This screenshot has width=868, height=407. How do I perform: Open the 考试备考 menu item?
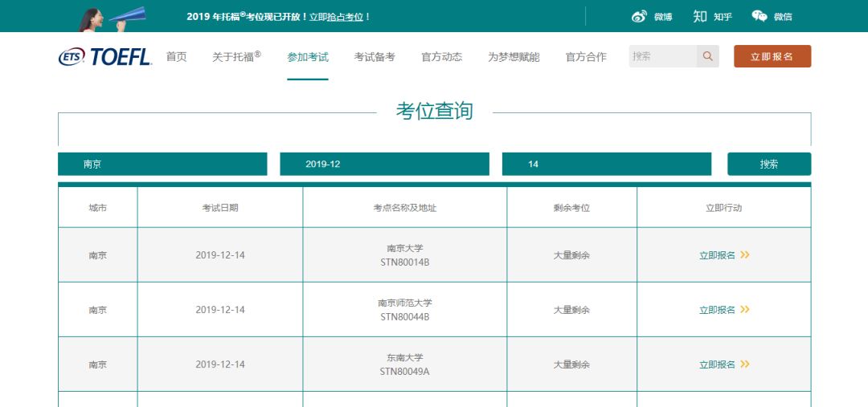(x=375, y=57)
